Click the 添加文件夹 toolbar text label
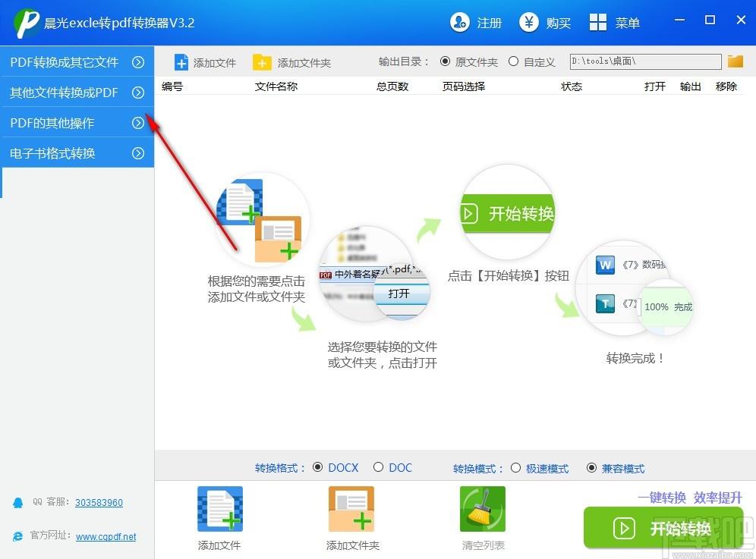The width and height of the screenshot is (756, 559). tap(304, 63)
